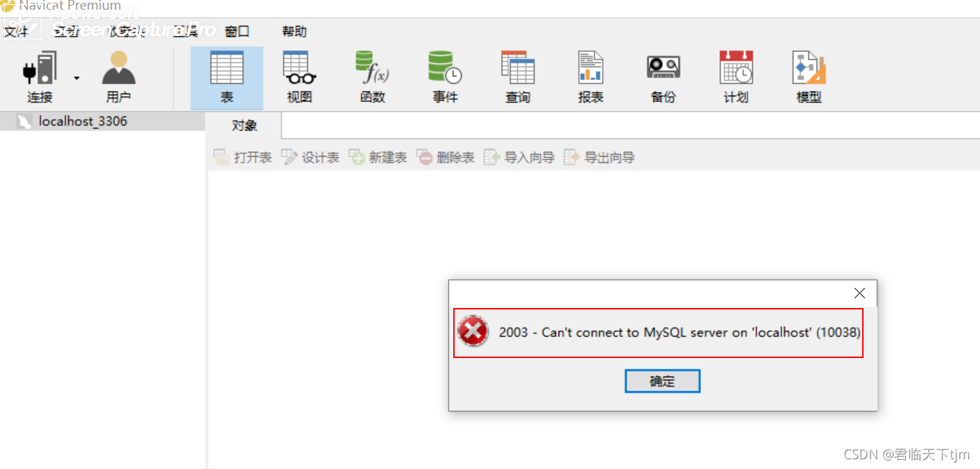This screenshot has height=469, width=980.
Task: Select the 事件 events icon
Action: 445,78
